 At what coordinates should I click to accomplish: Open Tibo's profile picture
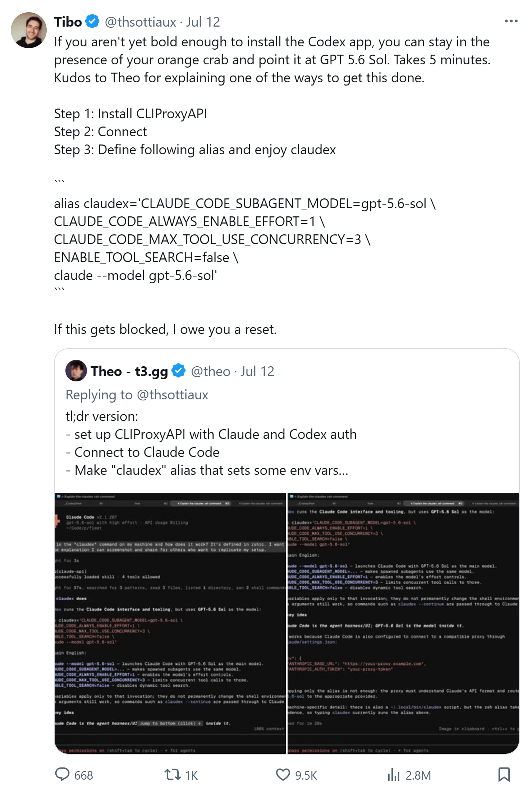[29, 30]
